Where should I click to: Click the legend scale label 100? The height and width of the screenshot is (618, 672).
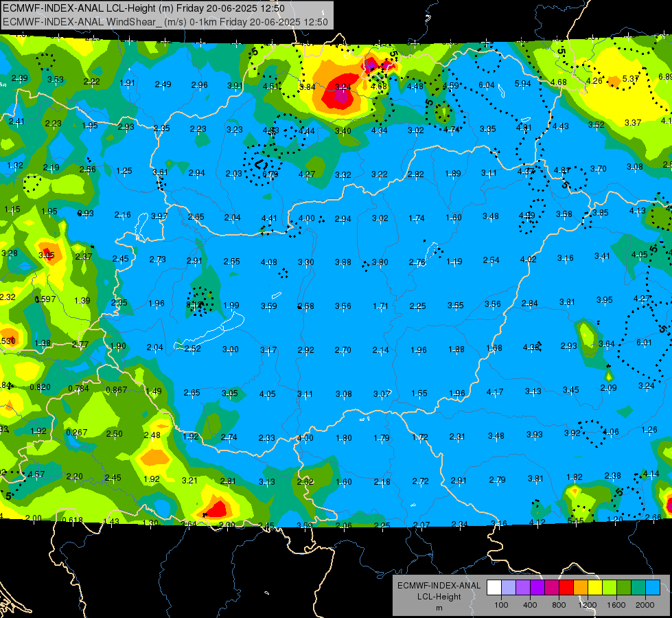point(501,605)
